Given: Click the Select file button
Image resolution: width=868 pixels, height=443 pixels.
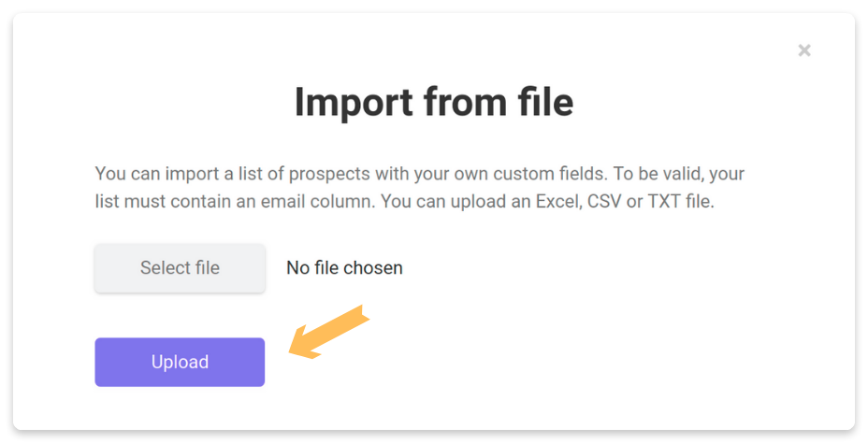Looking at the screenshot, I should coord(180,268).
